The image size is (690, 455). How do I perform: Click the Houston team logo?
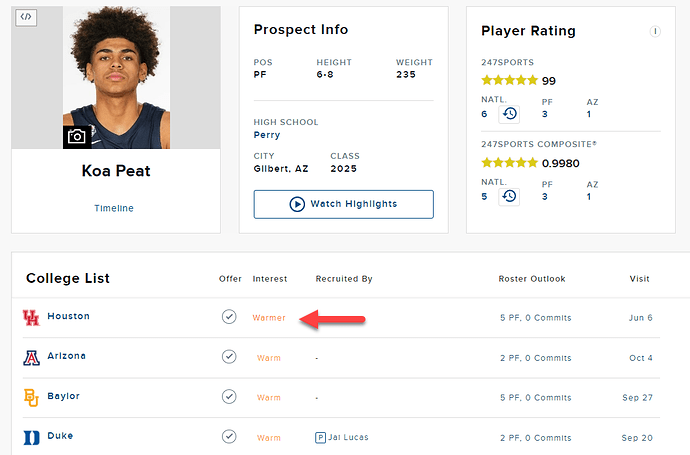coord(31,317)
